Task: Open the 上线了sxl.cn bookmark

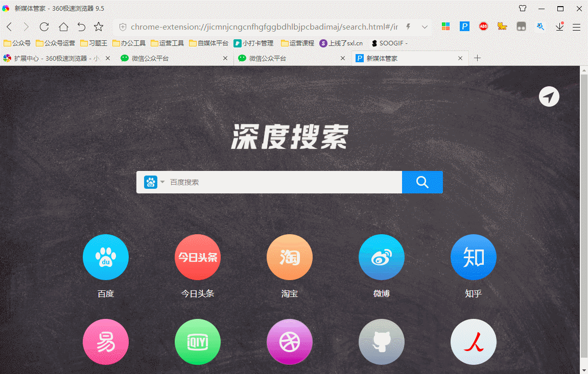Action: coord(341,43)
